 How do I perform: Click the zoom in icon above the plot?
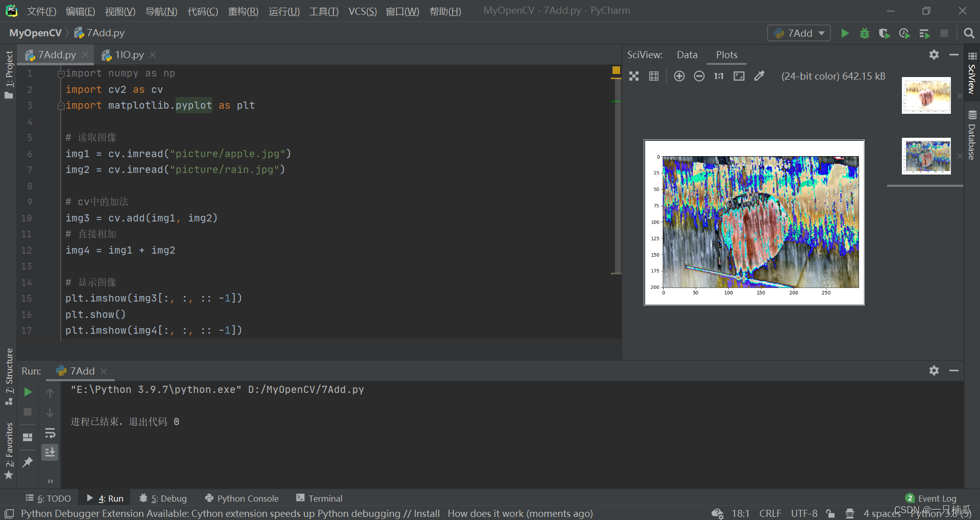679,76
